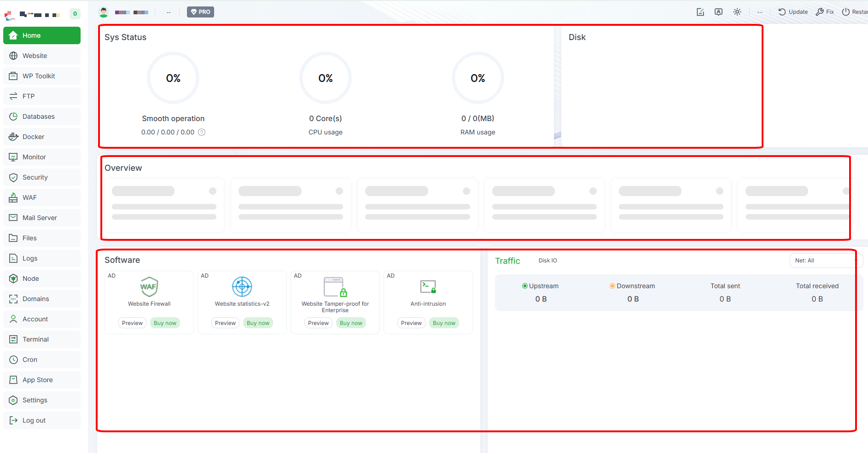Viewport: 868px width, 453px height.
Task: Open the Home menu item
Action: point(42,35)
